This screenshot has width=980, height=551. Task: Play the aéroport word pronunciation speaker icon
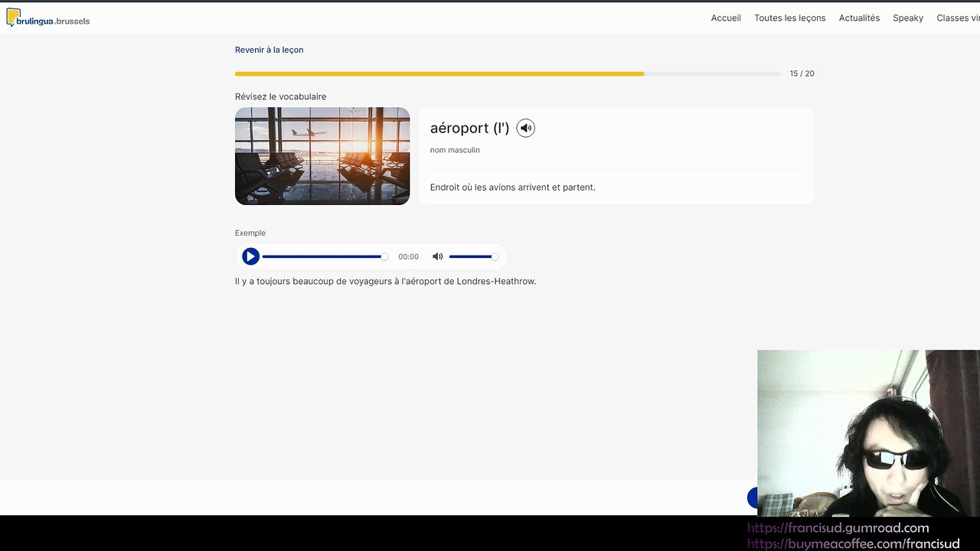tap(525, 128)
